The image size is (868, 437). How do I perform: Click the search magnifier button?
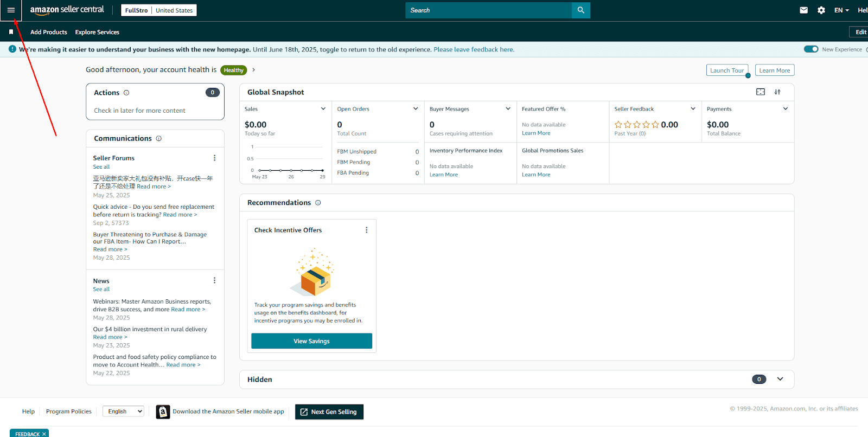581,10
